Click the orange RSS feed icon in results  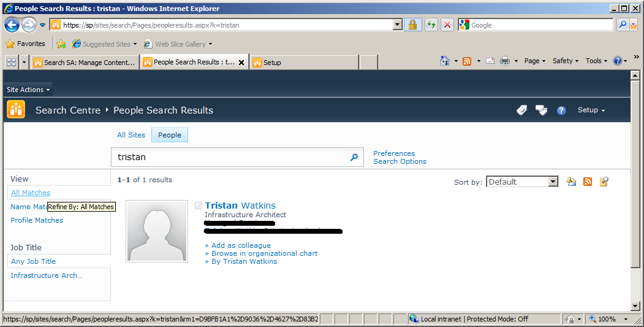click(x=588, y=182)
